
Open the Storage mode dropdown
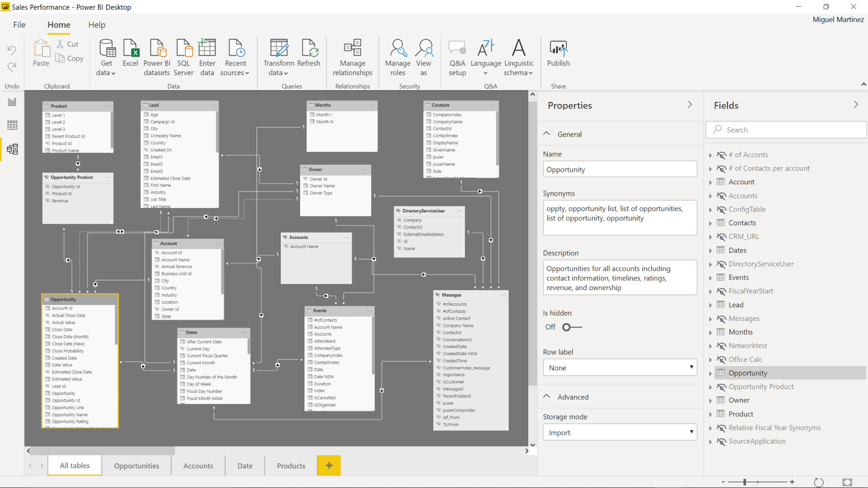tap(691, 432)
